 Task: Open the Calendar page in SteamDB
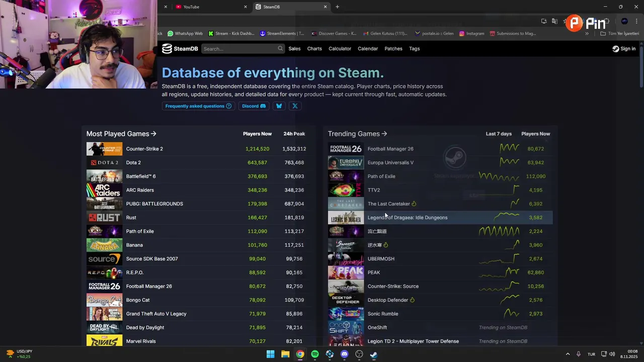click(368, 49)
